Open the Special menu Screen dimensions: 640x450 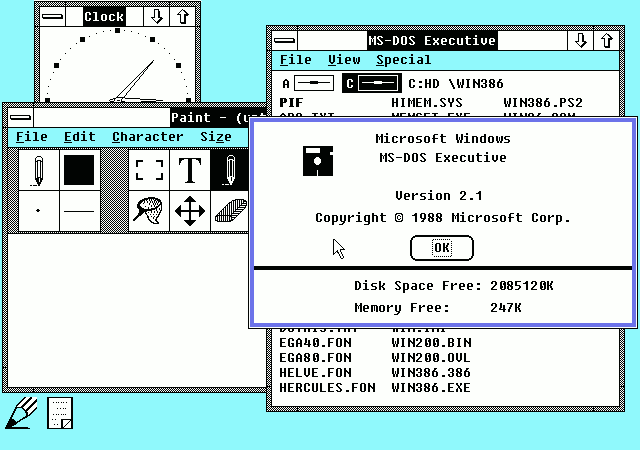coord(403,60)
